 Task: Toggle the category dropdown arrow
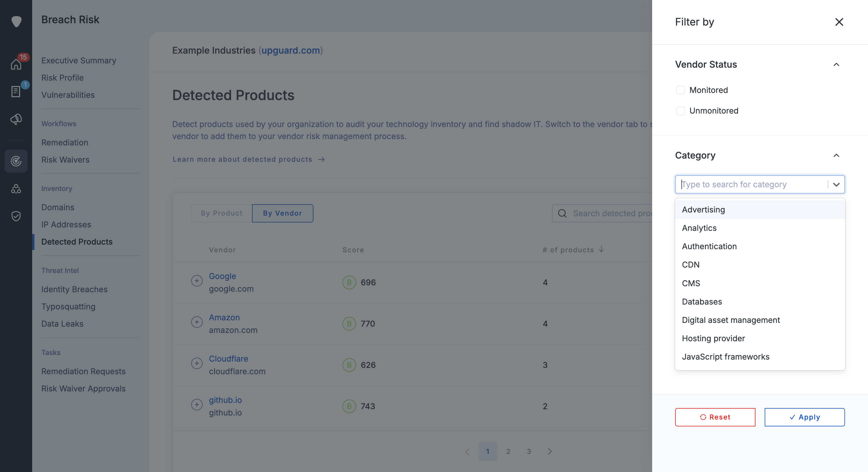click(x=836, y=184)
